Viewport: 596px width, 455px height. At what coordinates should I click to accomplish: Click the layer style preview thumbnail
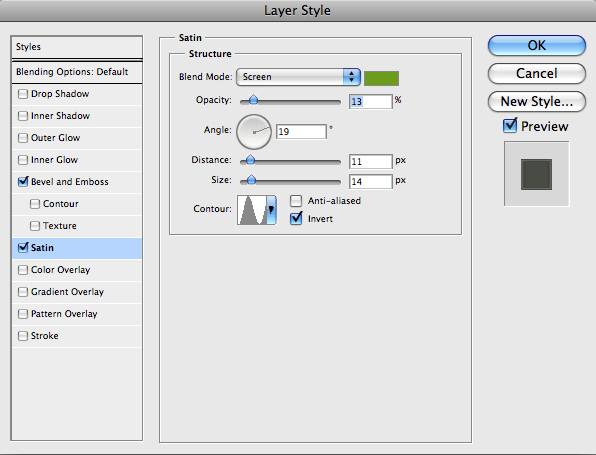click(536, 174)
